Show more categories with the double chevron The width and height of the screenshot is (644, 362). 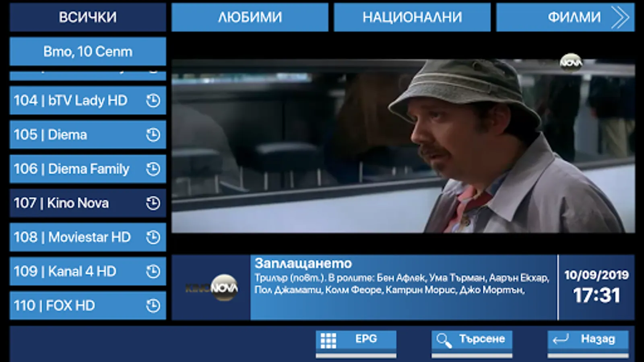(x=620, y=17)
